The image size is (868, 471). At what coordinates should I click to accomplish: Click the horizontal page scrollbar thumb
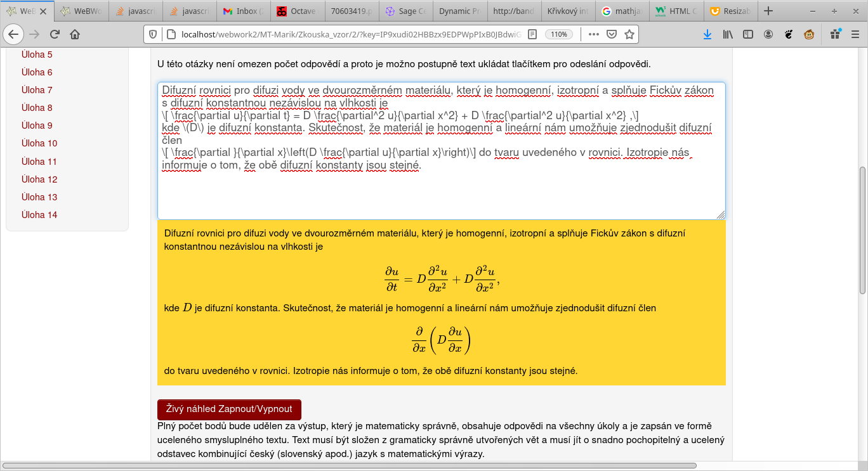pos(349,466)
